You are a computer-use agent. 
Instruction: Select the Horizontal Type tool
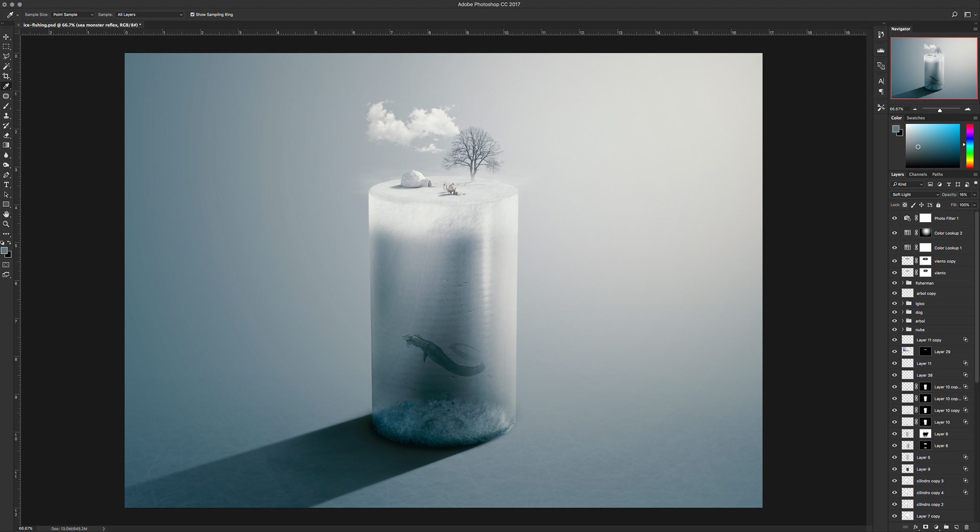(x=6, y=184)
